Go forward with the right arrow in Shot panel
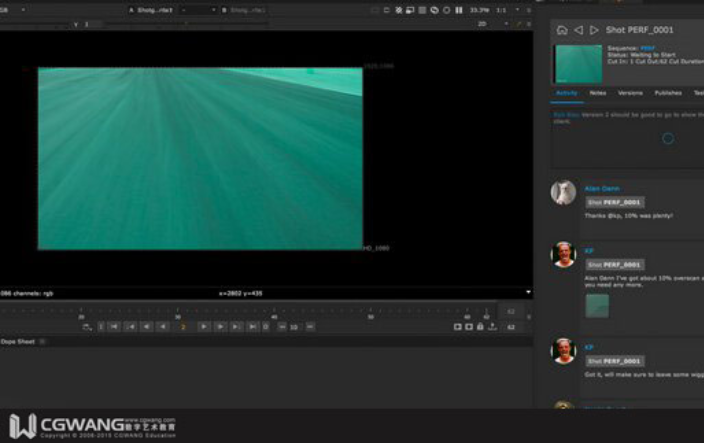 [x=594, y=30]
